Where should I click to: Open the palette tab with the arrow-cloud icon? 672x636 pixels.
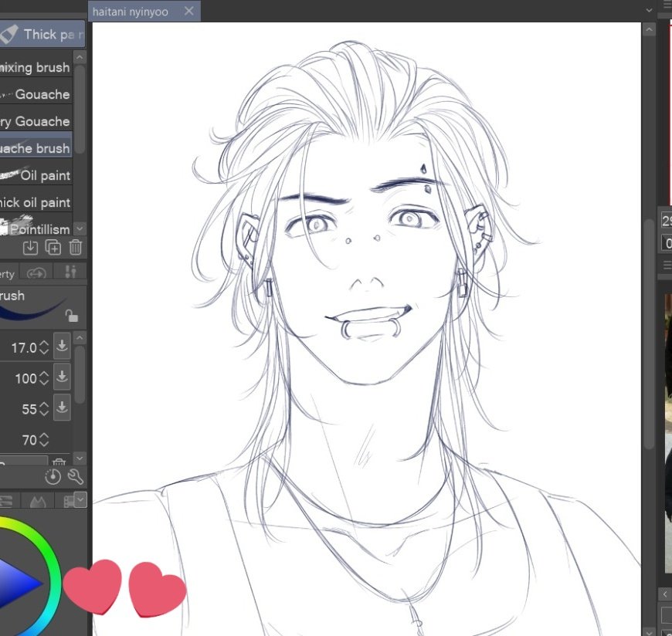pyautogui.click(x=36, y=272)
